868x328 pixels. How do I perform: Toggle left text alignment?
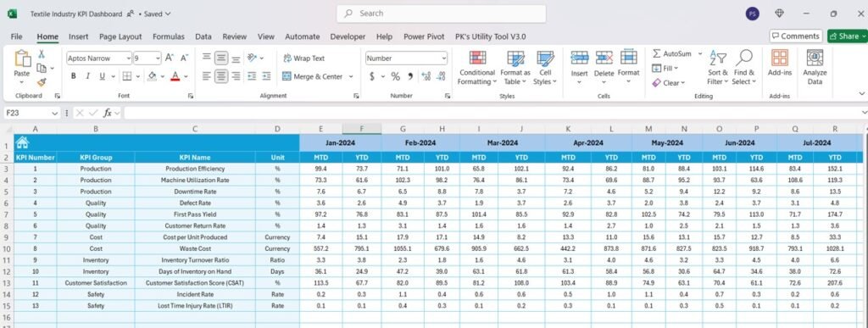coord(207,76)
